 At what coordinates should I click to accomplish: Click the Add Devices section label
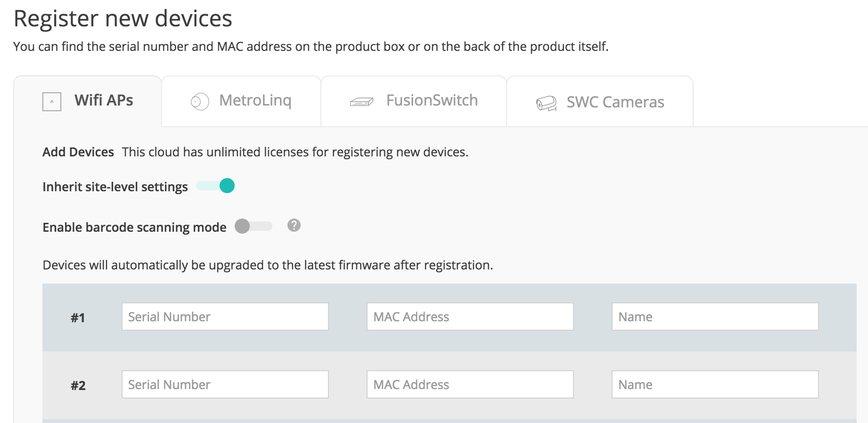78,152
